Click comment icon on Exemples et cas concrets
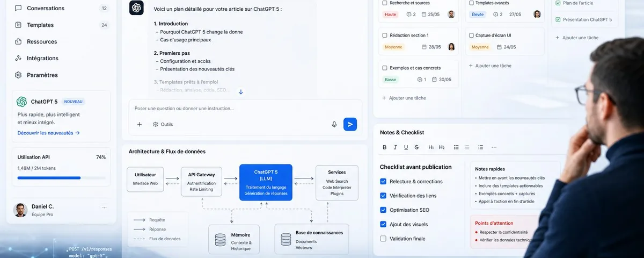 [x=420, y=80]
